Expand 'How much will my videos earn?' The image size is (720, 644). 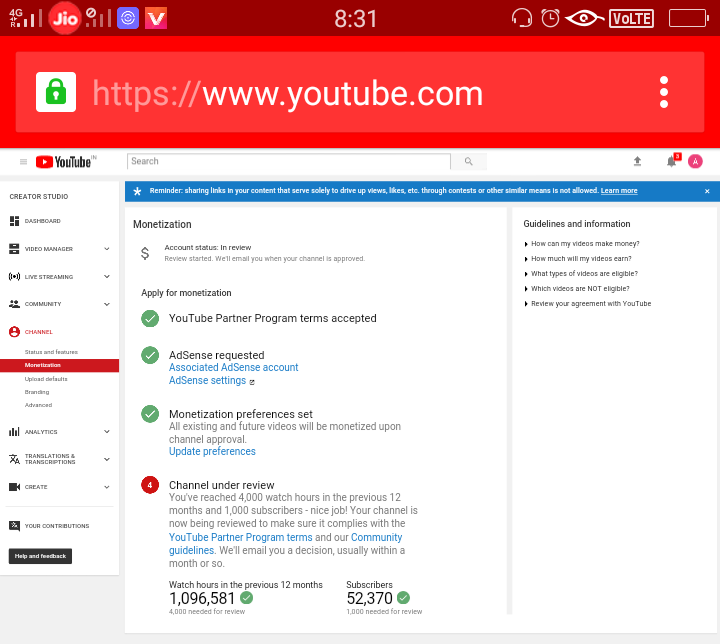point(578,259)
